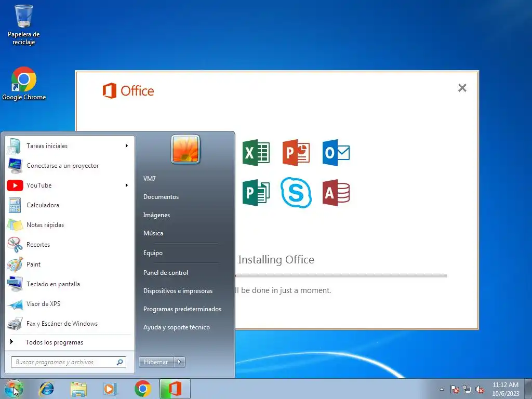The height and width of the screenshot is (399, 532).
Task: Click the Buscar programas y archivos field
Action: (x=69, y=362)
